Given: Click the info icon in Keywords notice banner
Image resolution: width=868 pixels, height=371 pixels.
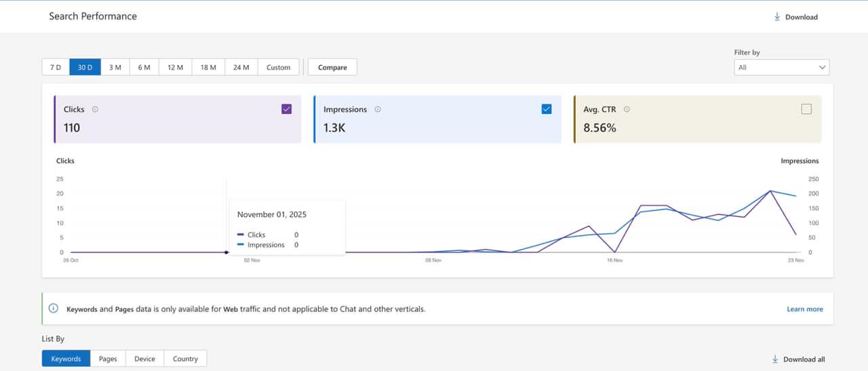Looking at the screenshot, I should 54,309.
